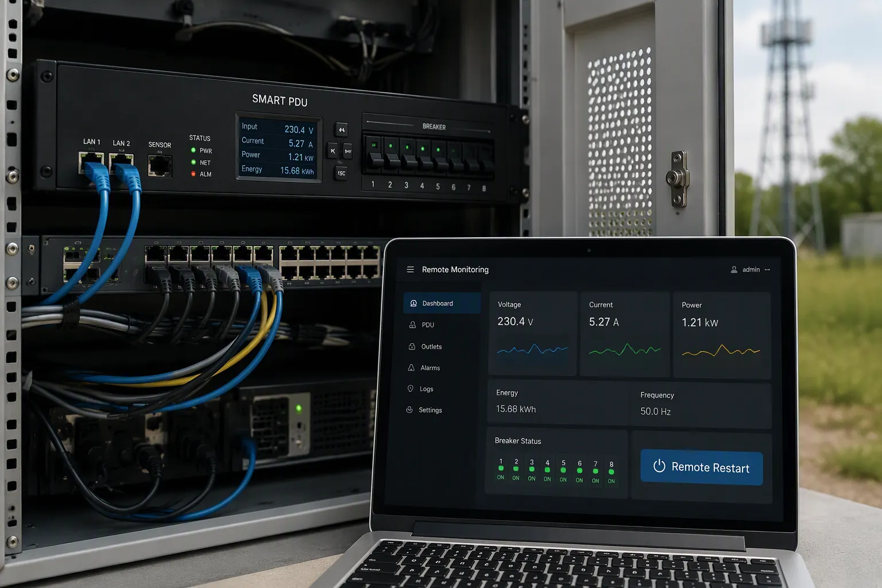Click the Remote Restart button
This screenshot has width=882, height=588.
702,467
